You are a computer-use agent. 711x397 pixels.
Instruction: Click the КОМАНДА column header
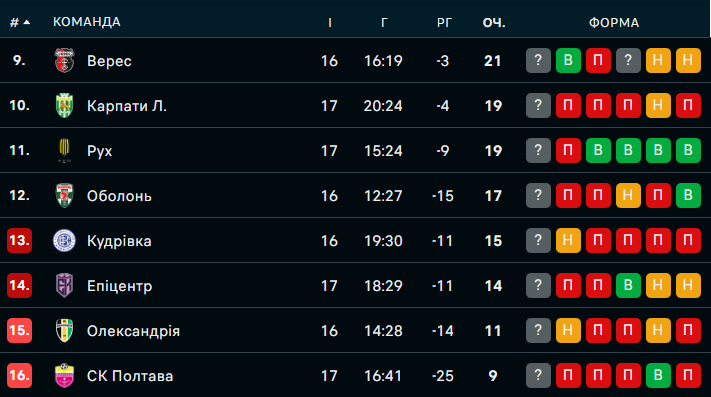87,22
